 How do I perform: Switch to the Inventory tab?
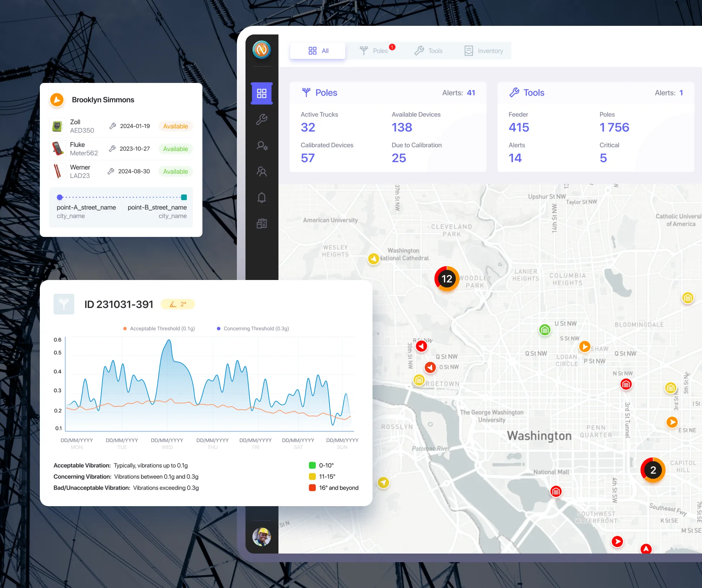[483, 51]
